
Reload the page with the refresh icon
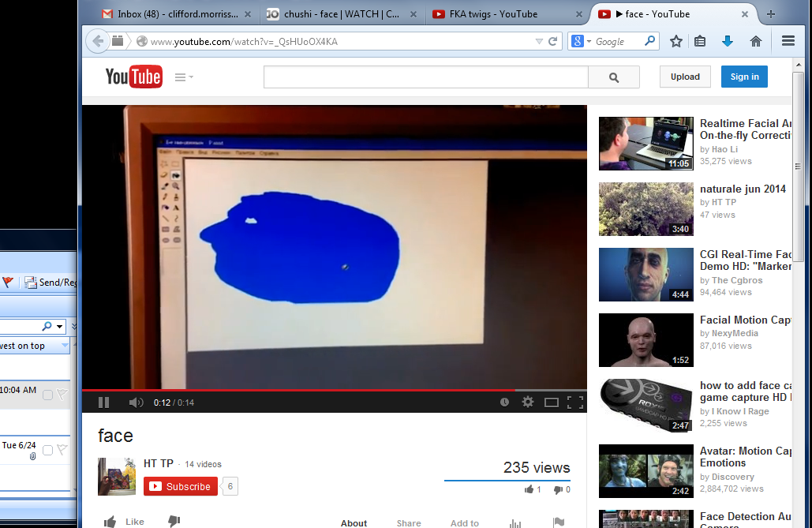coord(552,42)
